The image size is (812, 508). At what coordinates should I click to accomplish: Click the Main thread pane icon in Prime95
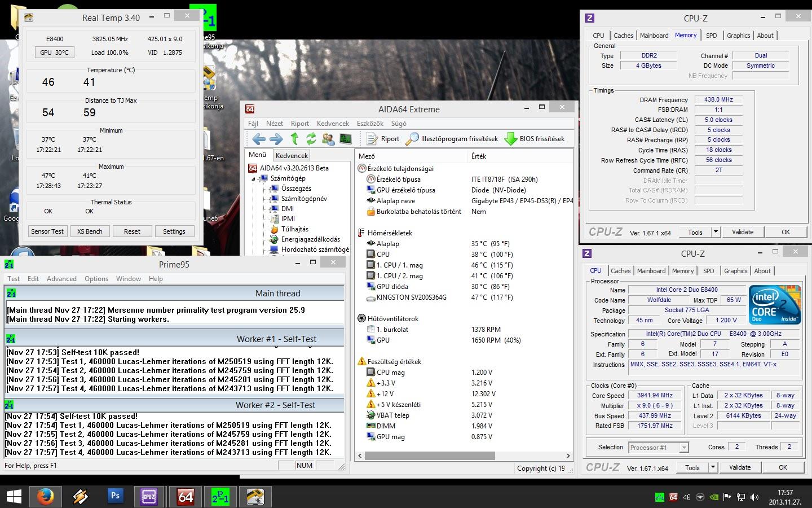[11, 293]
